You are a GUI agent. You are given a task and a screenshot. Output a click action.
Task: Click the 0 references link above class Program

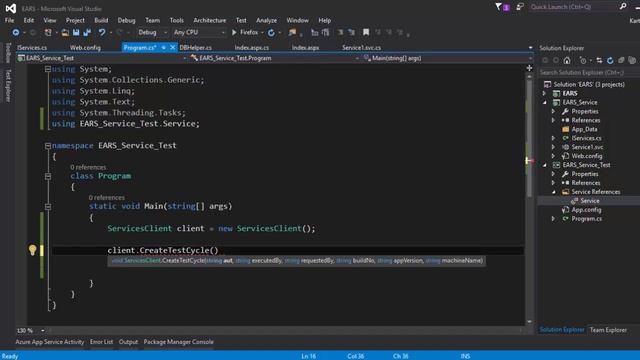tap(88, 167)
